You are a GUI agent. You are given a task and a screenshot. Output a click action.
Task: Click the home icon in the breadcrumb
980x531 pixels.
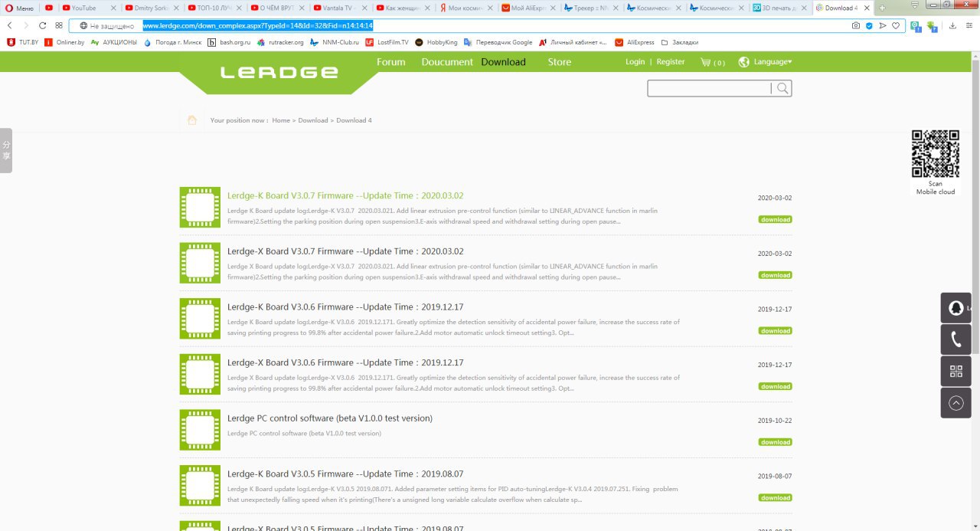[192, 120]
